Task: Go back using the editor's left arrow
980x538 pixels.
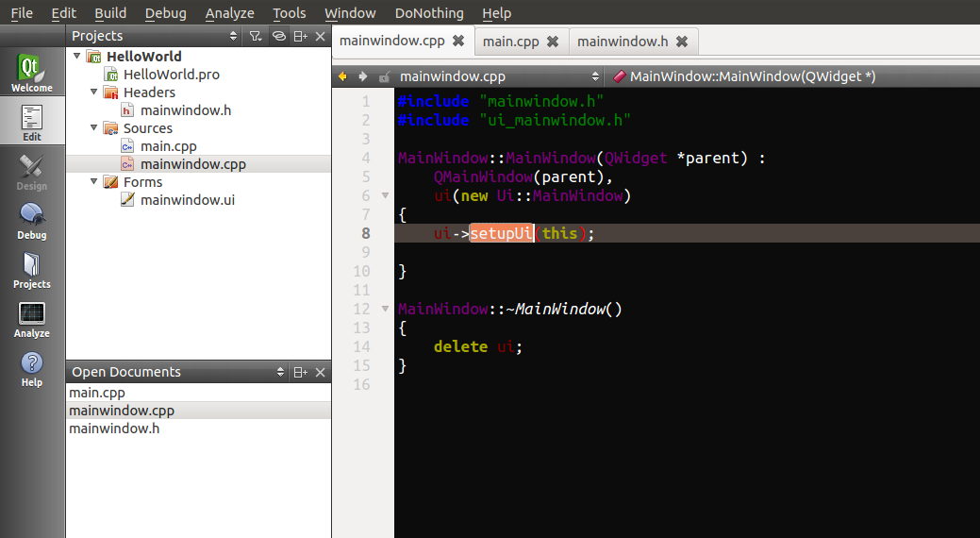Action: tap(342, 76)
